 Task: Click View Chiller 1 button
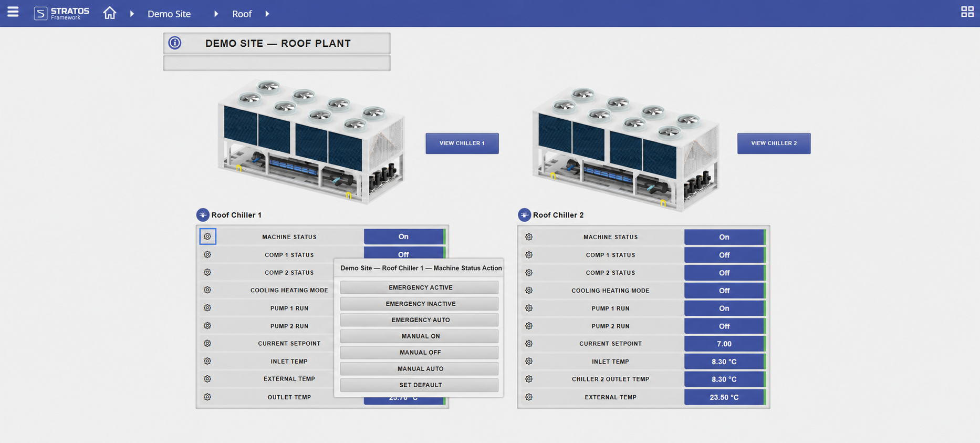(462, 143)
